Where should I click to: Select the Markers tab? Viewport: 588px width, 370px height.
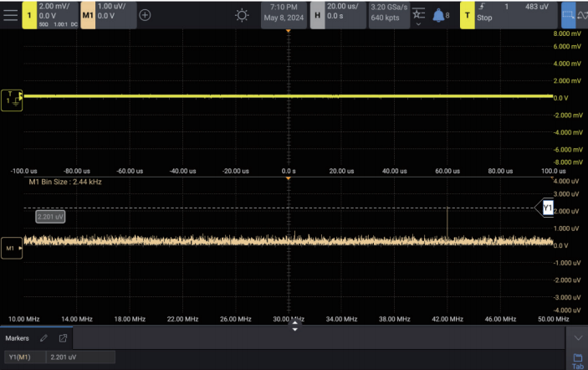18,338
